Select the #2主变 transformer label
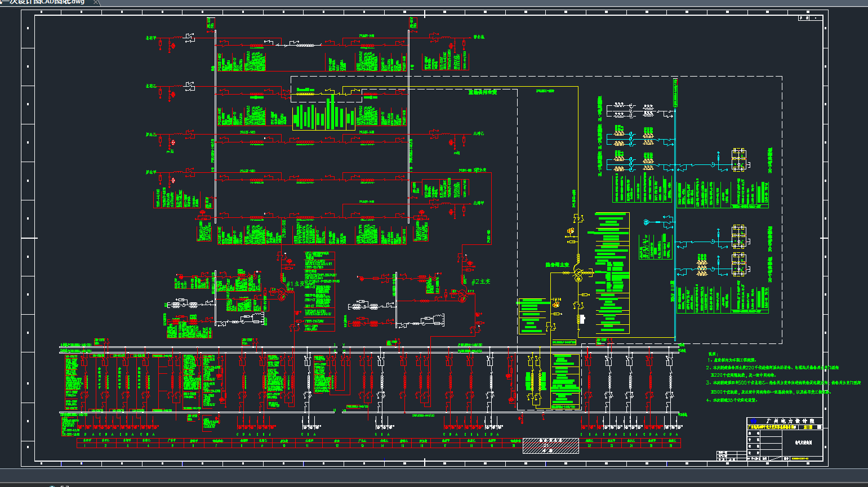 point(480,282)
